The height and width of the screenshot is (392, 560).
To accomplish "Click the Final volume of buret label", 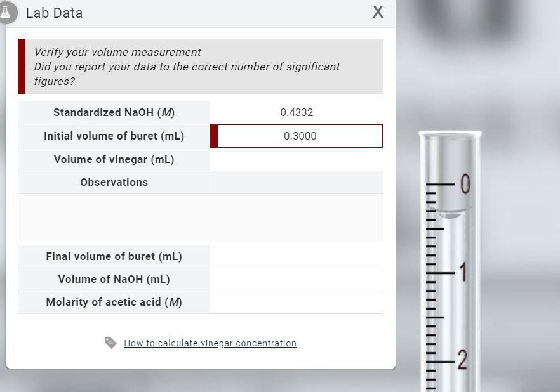I will click(114, 256).
